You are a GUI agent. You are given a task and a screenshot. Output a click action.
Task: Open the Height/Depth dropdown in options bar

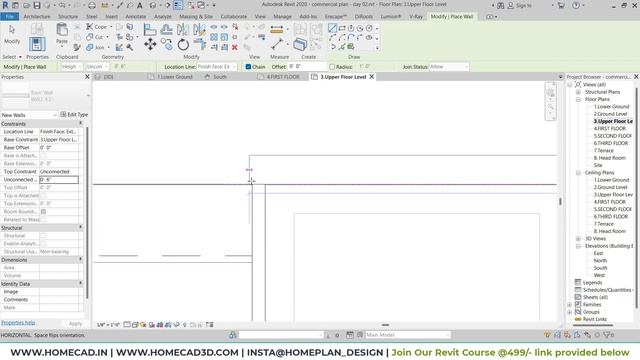pos(71,67)
